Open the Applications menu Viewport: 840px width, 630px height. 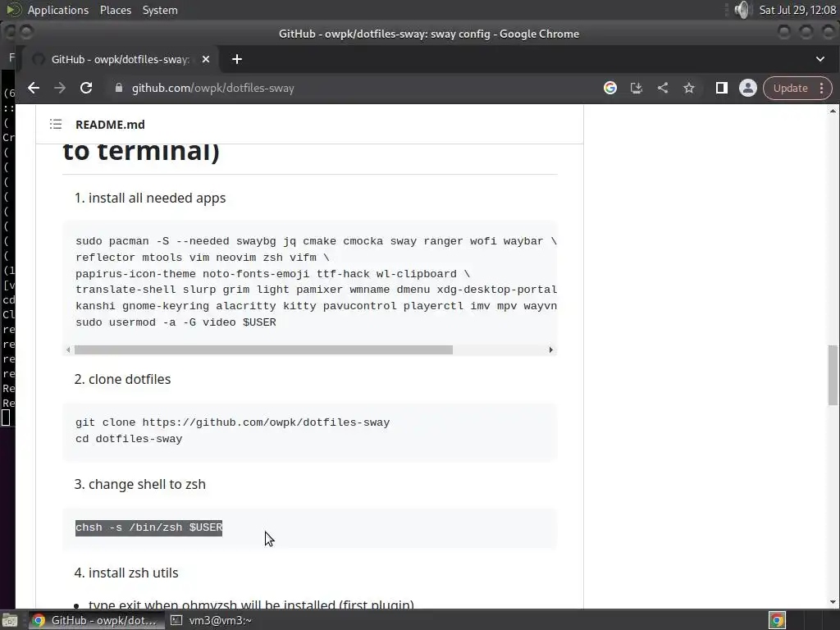click(58, 10)
